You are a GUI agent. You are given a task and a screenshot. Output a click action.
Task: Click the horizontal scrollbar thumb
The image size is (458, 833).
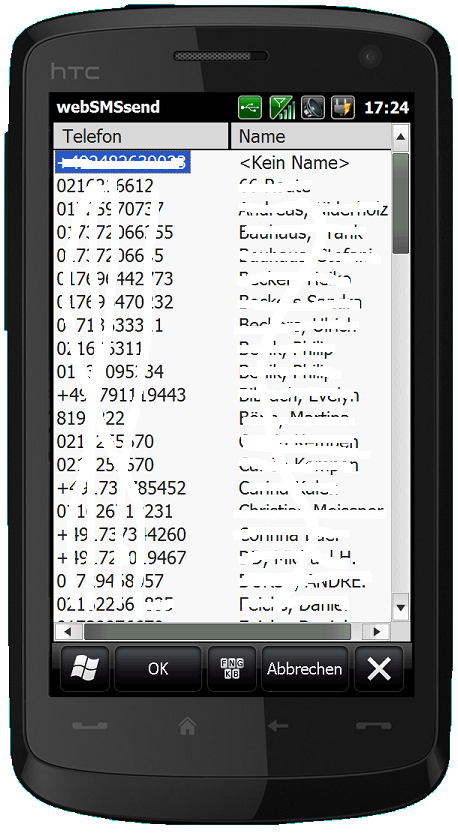(217, 631)
